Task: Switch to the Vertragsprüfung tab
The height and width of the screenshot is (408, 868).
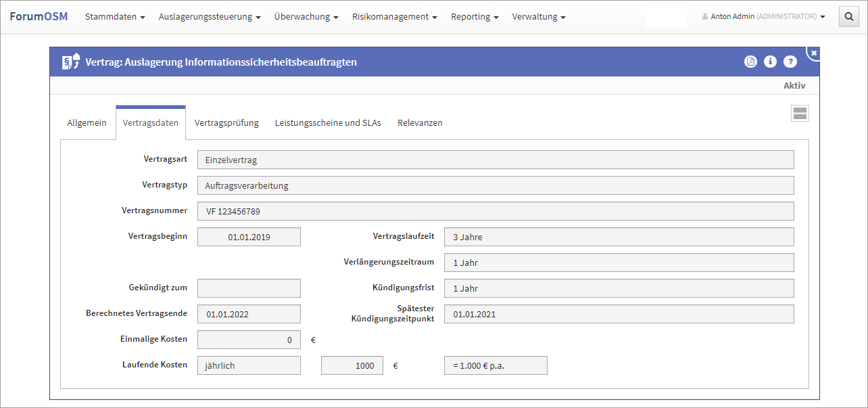Action: pyautogui.click(x=226, y=123)
